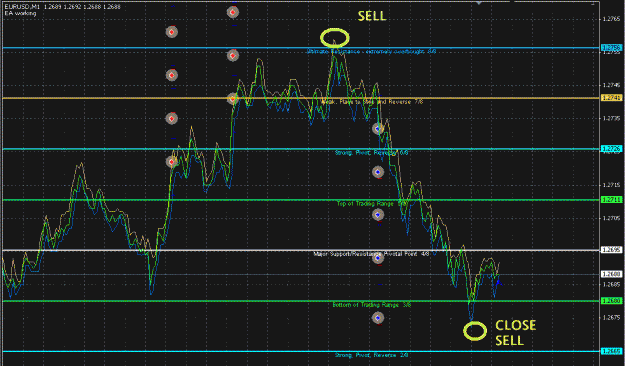Select the 'Strong, Pivot, Reverse 6/8' label

[x=371, y=152]
